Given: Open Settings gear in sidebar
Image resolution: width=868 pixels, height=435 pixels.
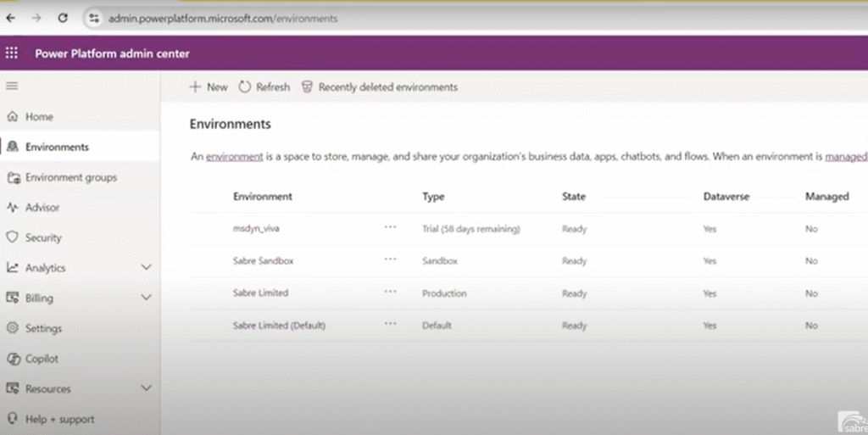Looking at the screenshot, I should (x=13, y=328).
